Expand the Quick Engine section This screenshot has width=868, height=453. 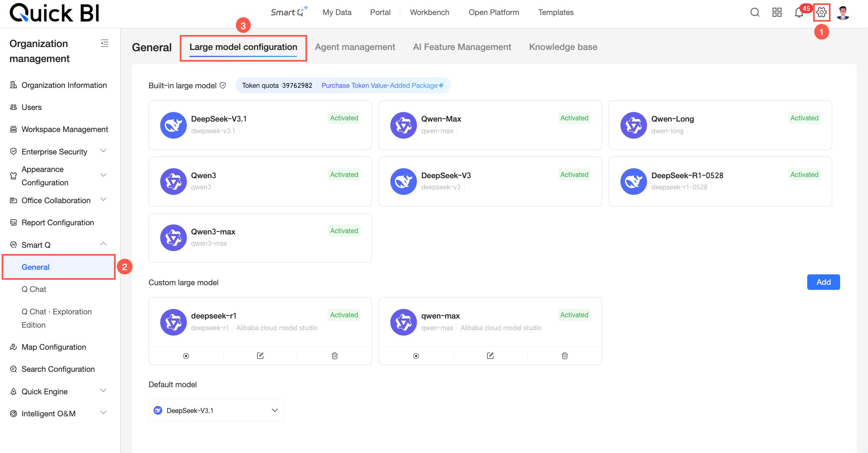[x=104, y=391]
